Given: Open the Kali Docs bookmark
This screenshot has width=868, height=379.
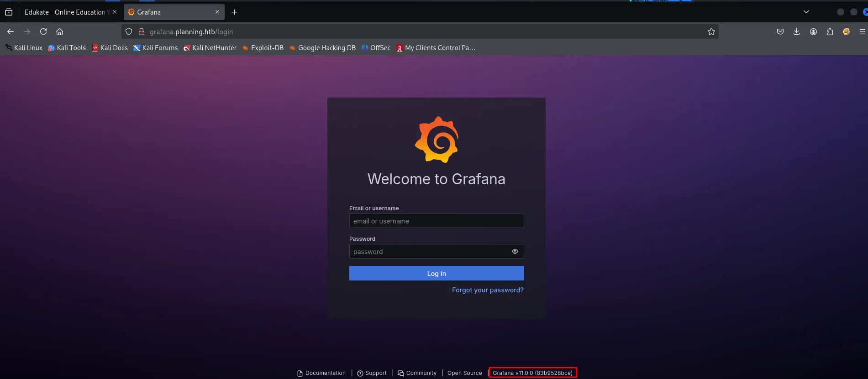Looking at the screenshot, I should (110, 48).
